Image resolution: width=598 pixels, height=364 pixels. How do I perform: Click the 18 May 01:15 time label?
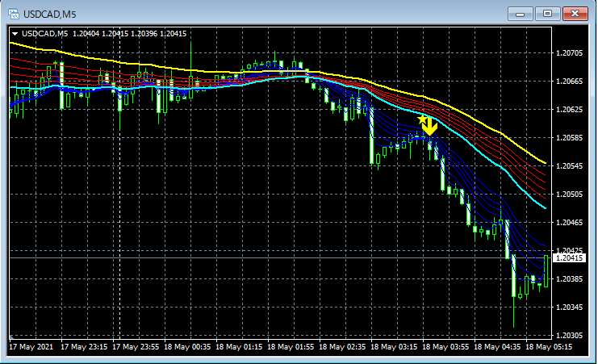[x=239, y=347]
